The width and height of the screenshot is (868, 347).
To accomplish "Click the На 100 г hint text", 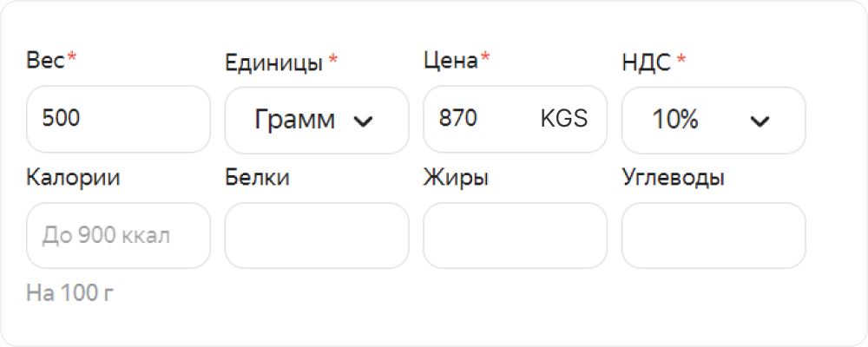I will (69, 294).
